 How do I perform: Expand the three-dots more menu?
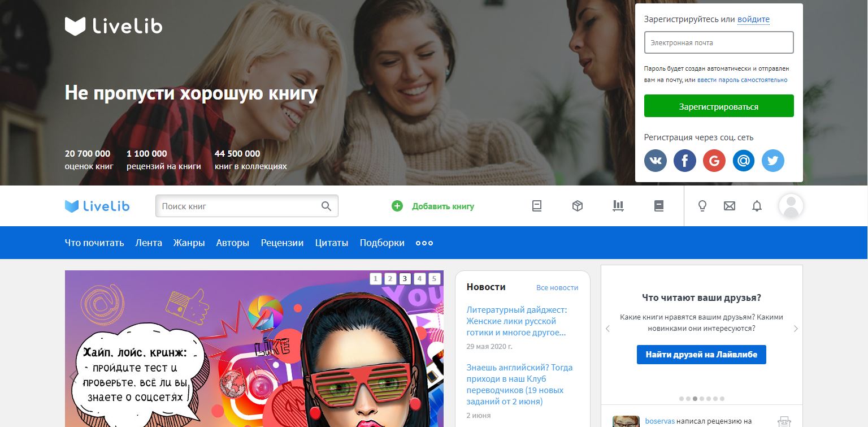(424, 243)
